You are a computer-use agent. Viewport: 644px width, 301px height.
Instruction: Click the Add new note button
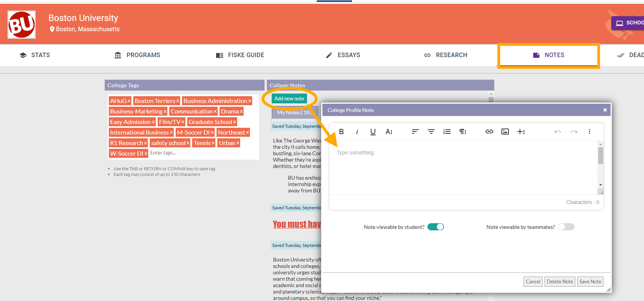click(289, 98)
